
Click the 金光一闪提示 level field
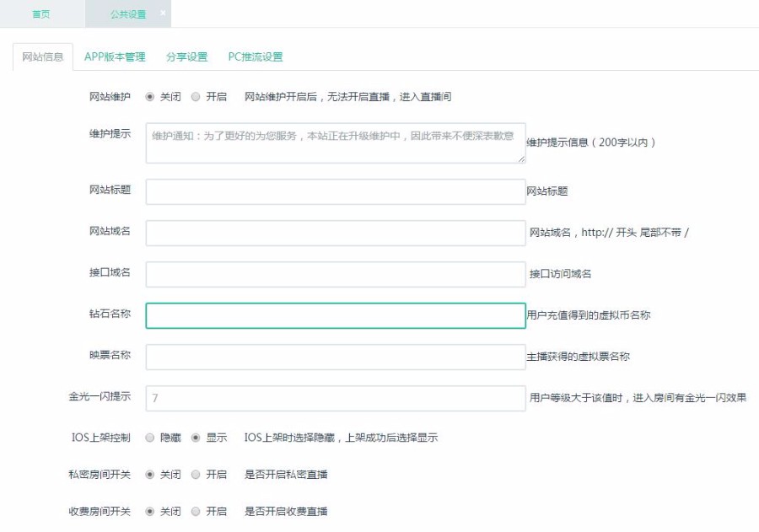click(x=335, y=398)
